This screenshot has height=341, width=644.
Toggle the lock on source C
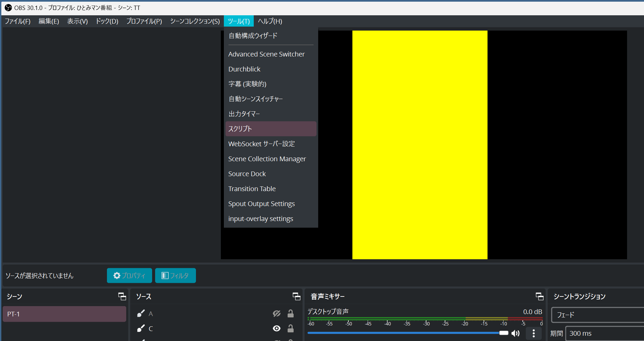291,329
